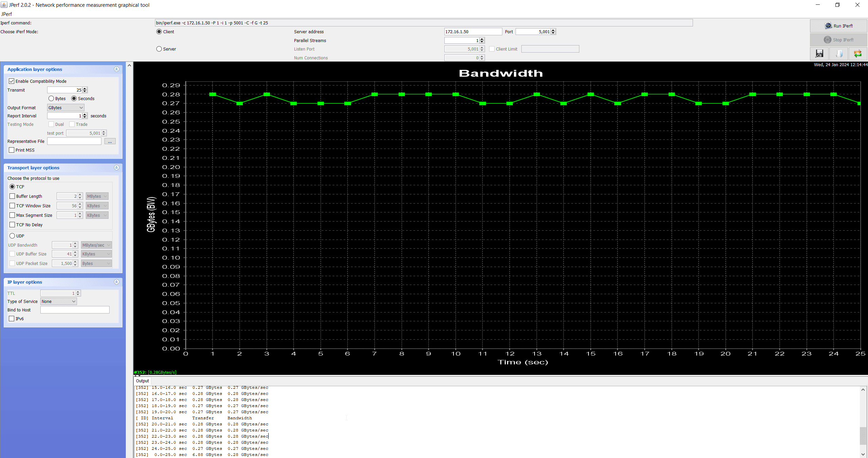
Task: Restore down the JPerf window
Action: coord(837,5)
